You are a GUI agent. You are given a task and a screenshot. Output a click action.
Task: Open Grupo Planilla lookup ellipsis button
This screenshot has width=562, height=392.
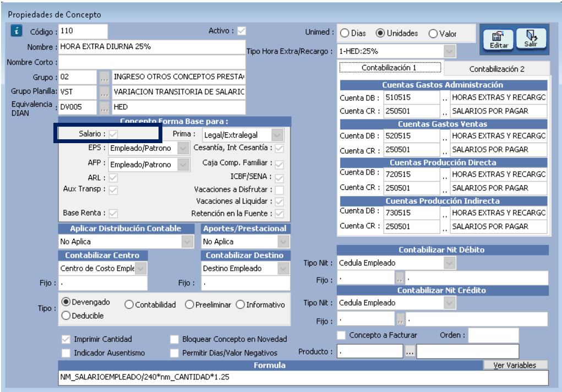[104, 92]
